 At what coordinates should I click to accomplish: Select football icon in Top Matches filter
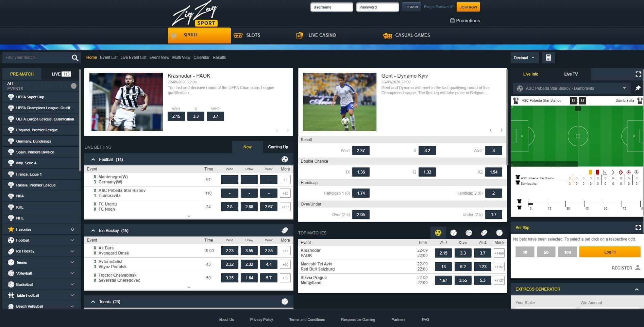click(x=438, y=233)
